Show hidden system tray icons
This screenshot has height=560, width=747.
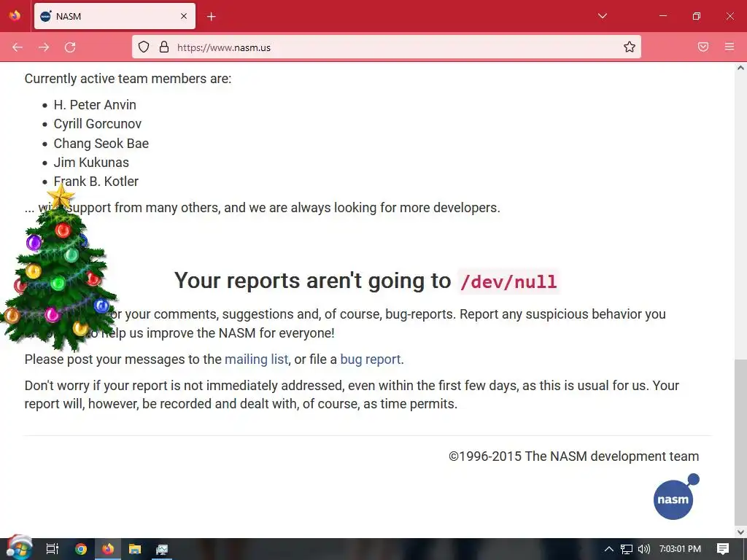608,549
